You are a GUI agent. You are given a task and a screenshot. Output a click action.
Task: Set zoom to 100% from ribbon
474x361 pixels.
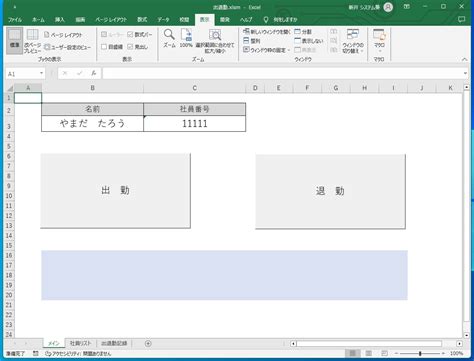(x=186, y=38)
